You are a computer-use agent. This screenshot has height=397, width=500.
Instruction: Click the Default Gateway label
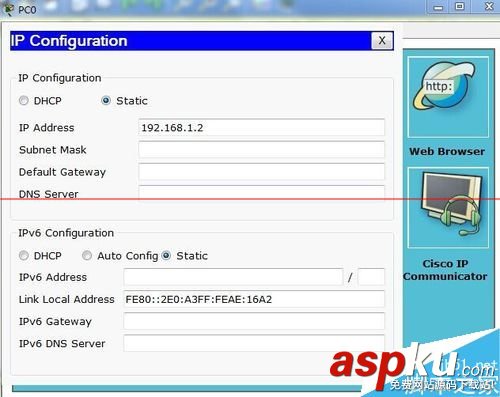[62, 172]
